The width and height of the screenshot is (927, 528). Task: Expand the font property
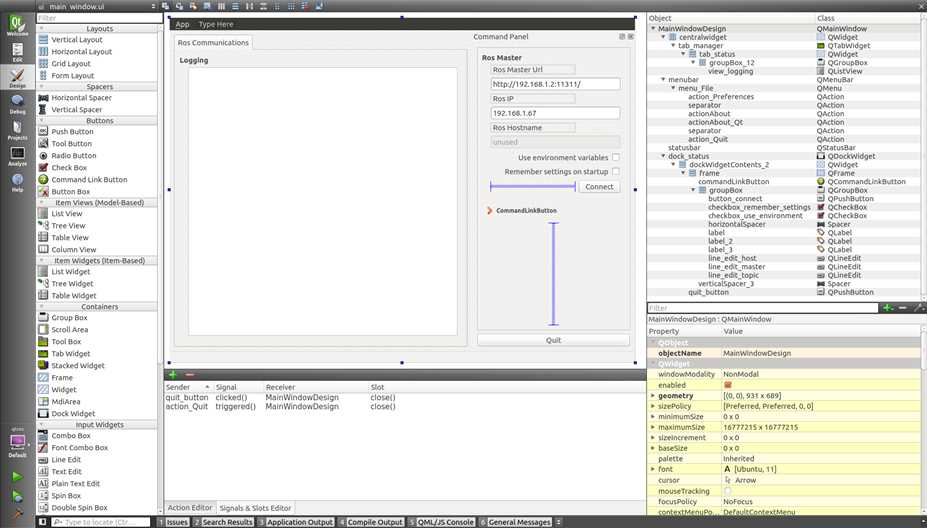tap(653, 469)
